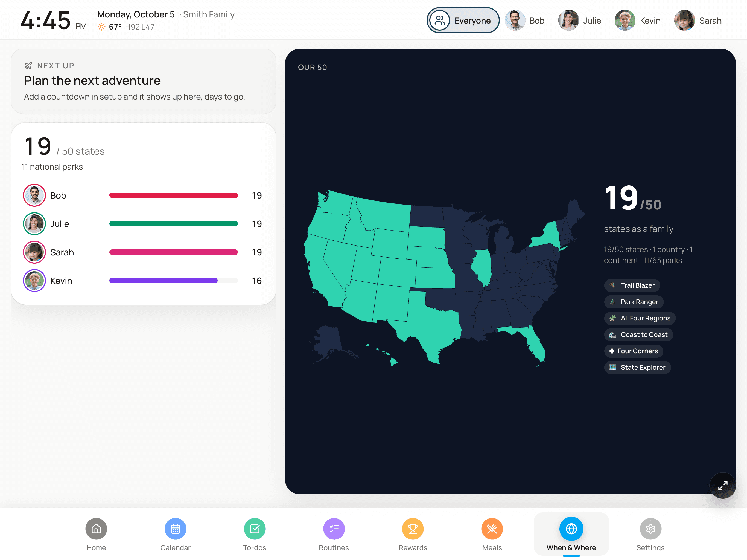Click the sun weather icon

point(101,27)
